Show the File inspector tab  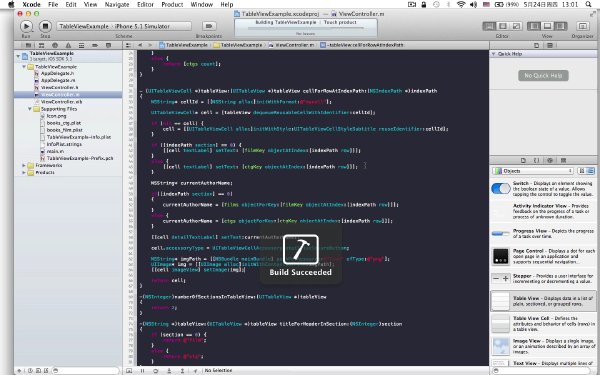(x=536, y=45)
